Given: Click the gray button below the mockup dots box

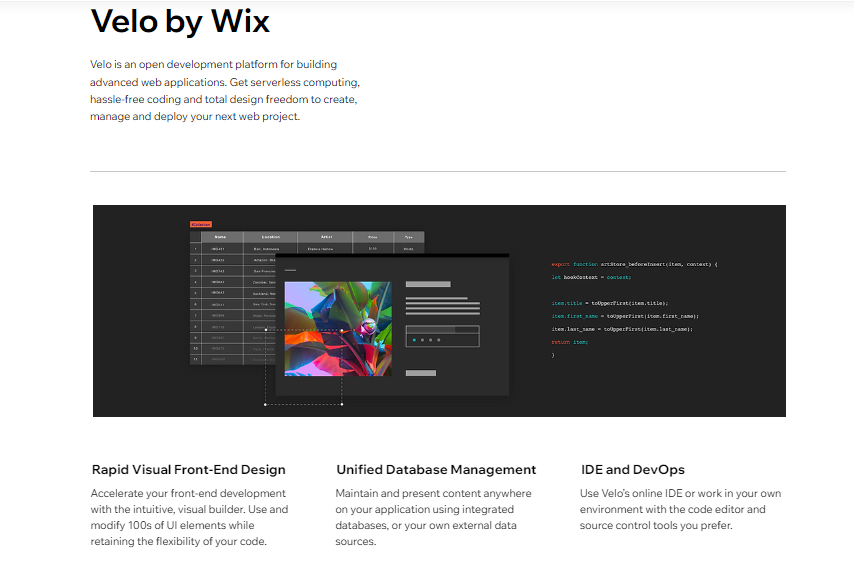Looking at the screenshot, I should click(x=420, y=373).
